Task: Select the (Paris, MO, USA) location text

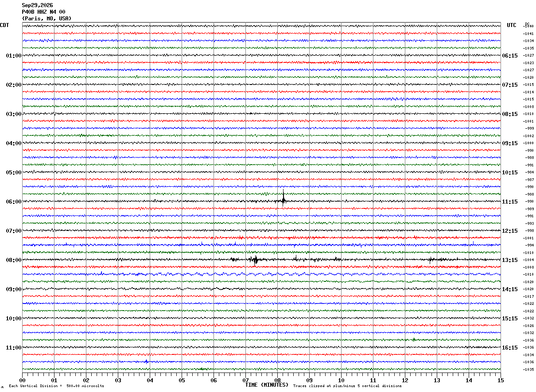Action: pos(47,19)
